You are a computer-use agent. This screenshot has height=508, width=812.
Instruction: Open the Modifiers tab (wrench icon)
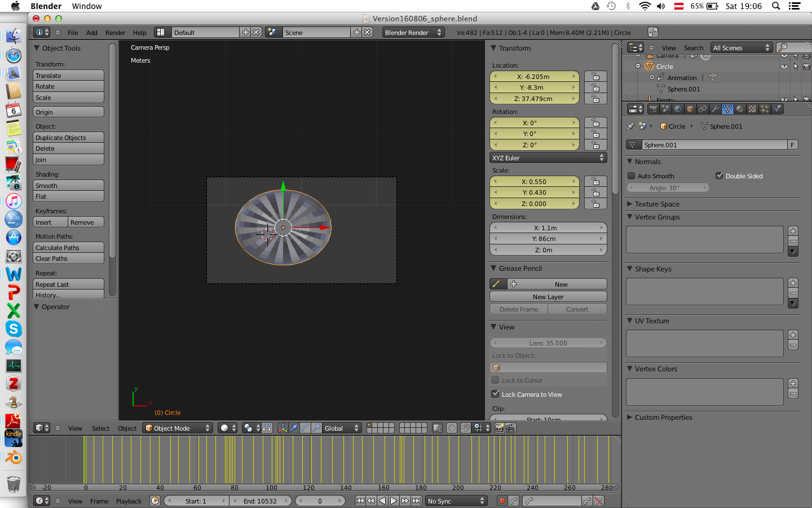(715, 109)
